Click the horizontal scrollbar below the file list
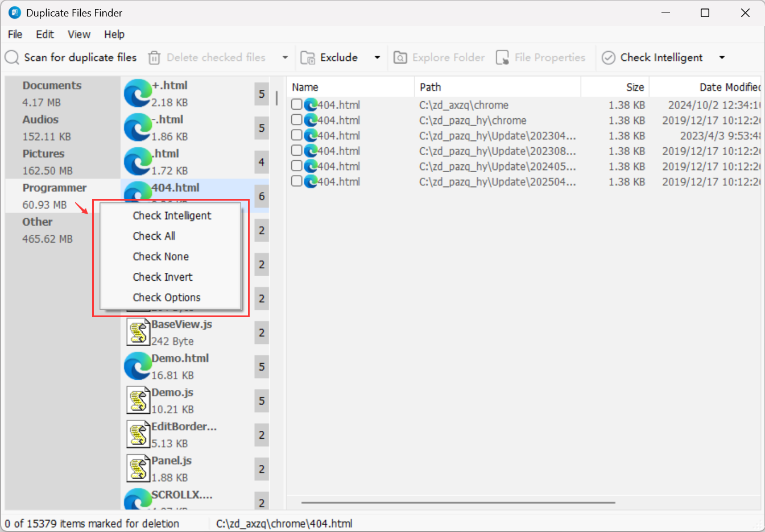 [x=458, y=502]
